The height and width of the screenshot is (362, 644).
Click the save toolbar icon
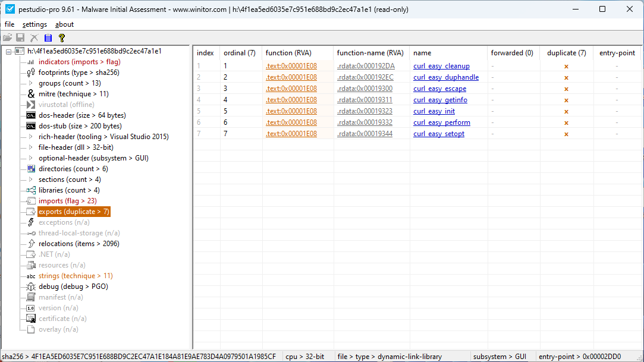[x=20, y=37]
